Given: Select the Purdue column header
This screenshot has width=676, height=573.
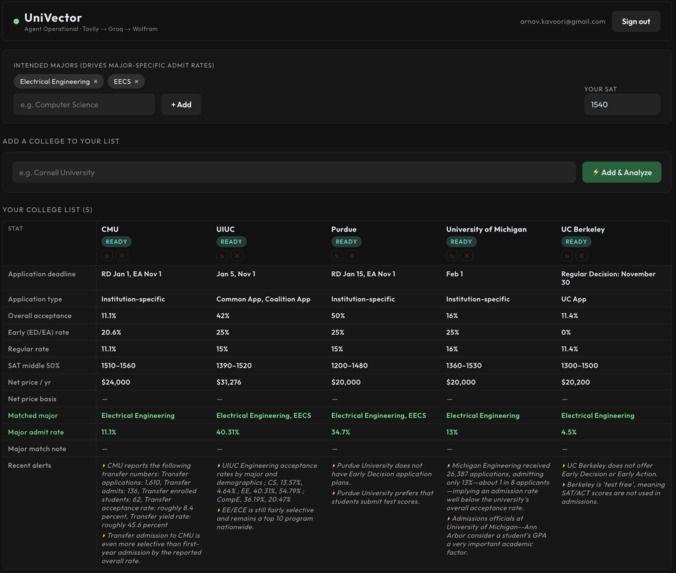Looking at the screenshot, I should [344, 229].
